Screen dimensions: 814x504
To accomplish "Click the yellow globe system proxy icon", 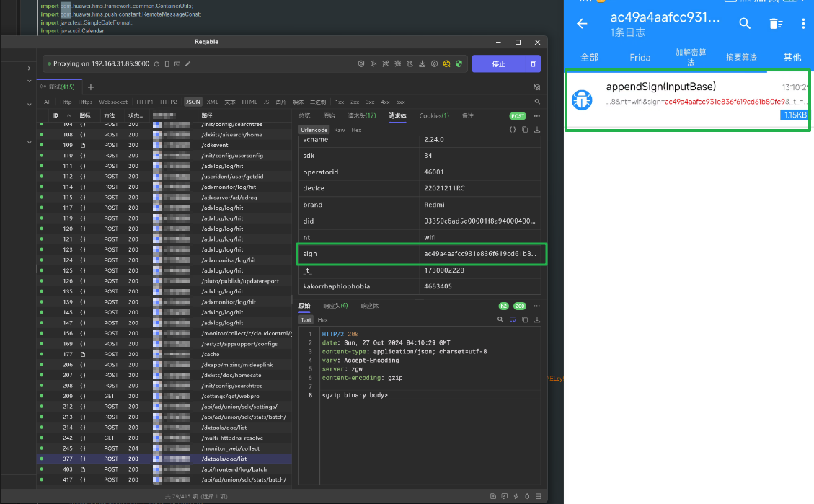I will [446, 64].
